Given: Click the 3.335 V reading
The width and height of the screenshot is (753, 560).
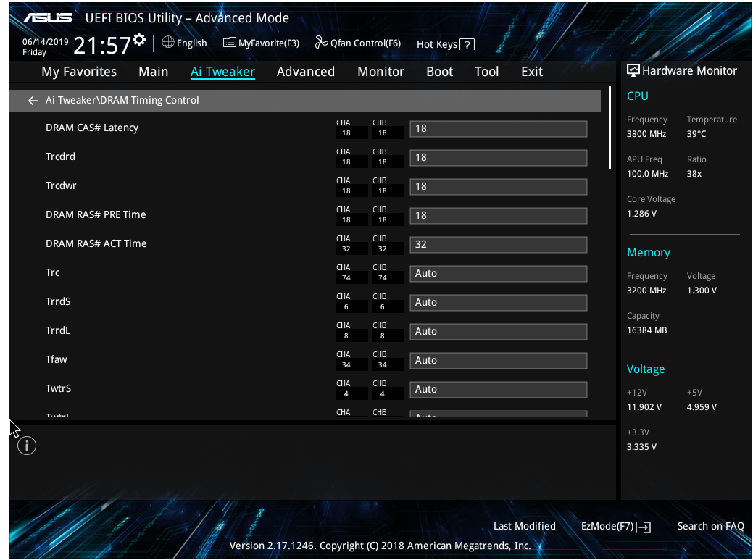Looking at the screenshot, I should coord(641,447).
